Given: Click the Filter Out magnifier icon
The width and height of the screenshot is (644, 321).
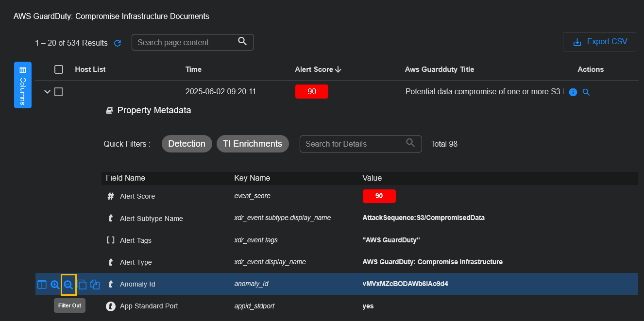Looking at the screenshot, I should pos(68,285).
